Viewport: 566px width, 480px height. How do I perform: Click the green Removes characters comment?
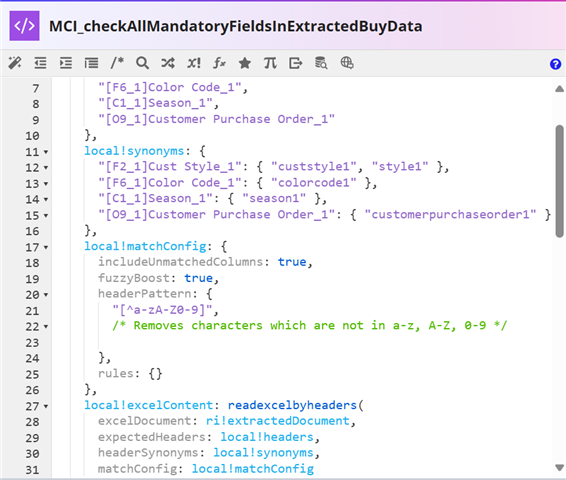coord(310,326)
